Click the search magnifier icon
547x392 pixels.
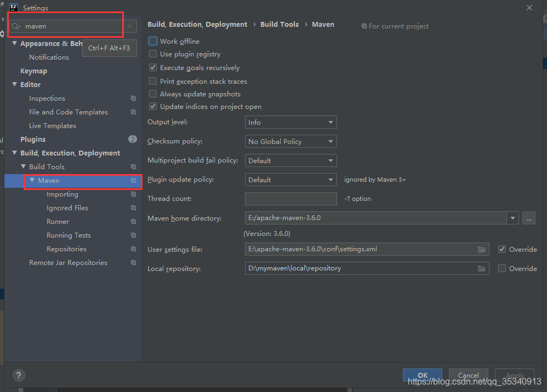(16, 26)
